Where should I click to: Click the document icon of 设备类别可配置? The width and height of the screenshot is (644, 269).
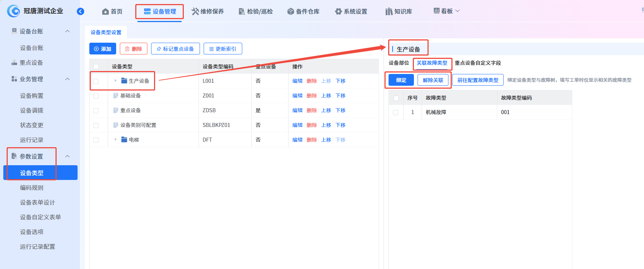[116, 125]
